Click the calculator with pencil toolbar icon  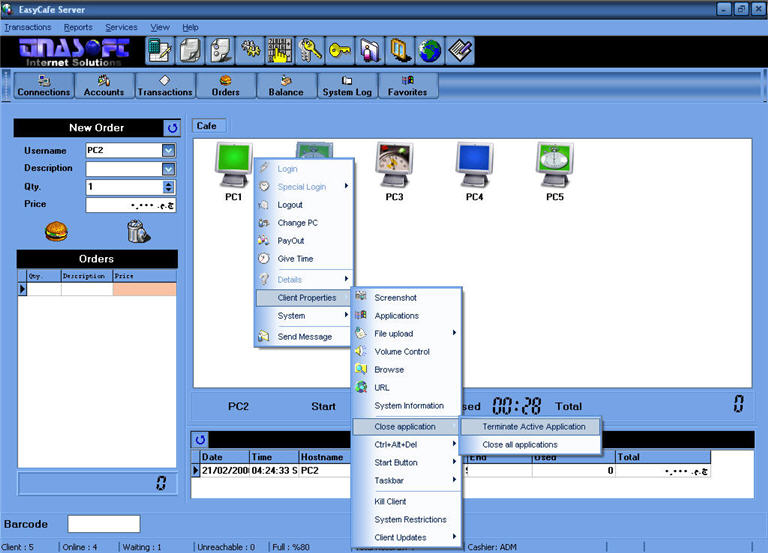tap(160, 50)
